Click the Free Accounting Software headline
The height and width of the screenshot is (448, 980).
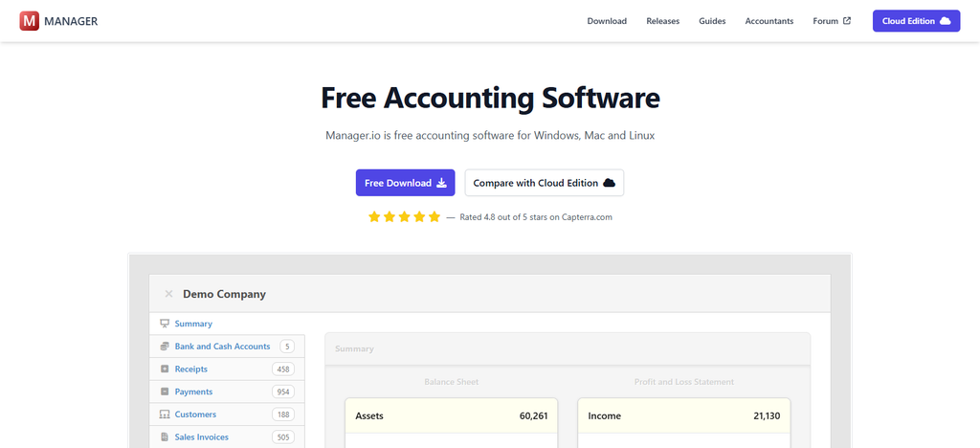pyautogui.click(x=490, y=99)
